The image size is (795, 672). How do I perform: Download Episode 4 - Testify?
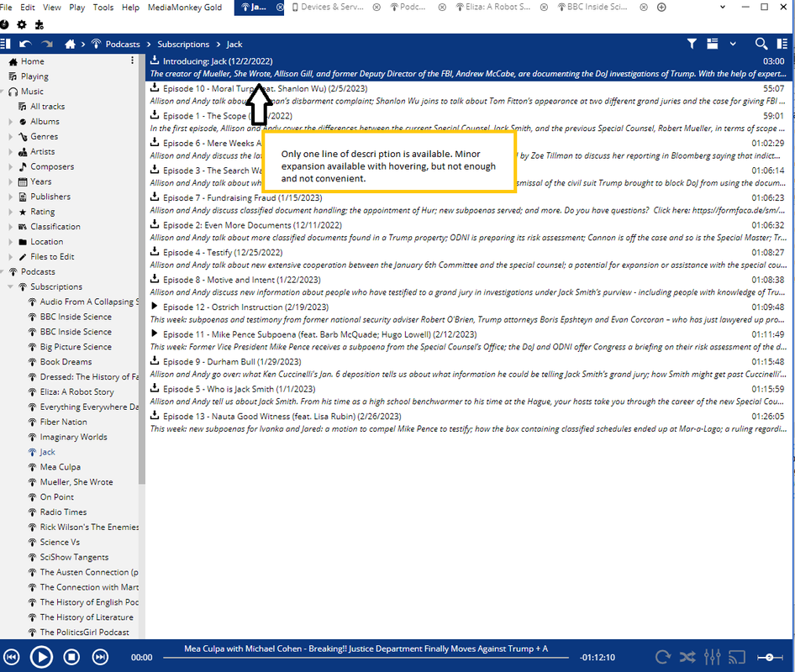155,252
